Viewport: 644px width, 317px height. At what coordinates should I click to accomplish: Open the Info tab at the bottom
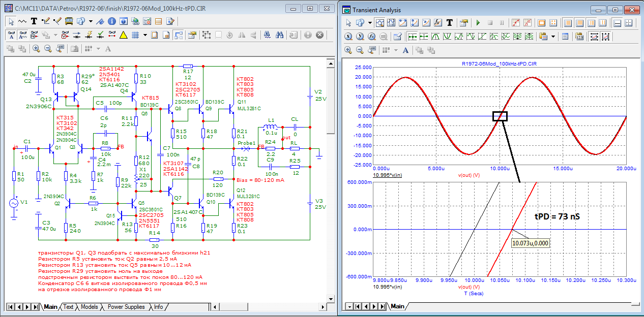(159, 307)
